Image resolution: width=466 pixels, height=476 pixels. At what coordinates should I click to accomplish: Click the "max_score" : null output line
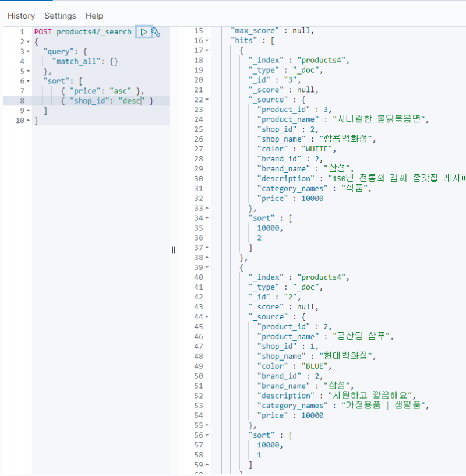(272, 31)
